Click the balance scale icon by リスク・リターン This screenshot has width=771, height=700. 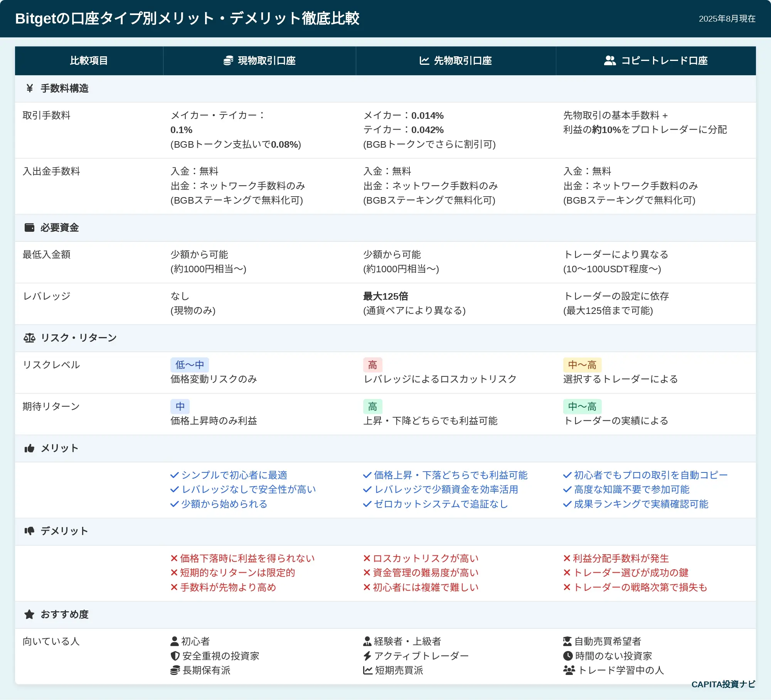29,338
